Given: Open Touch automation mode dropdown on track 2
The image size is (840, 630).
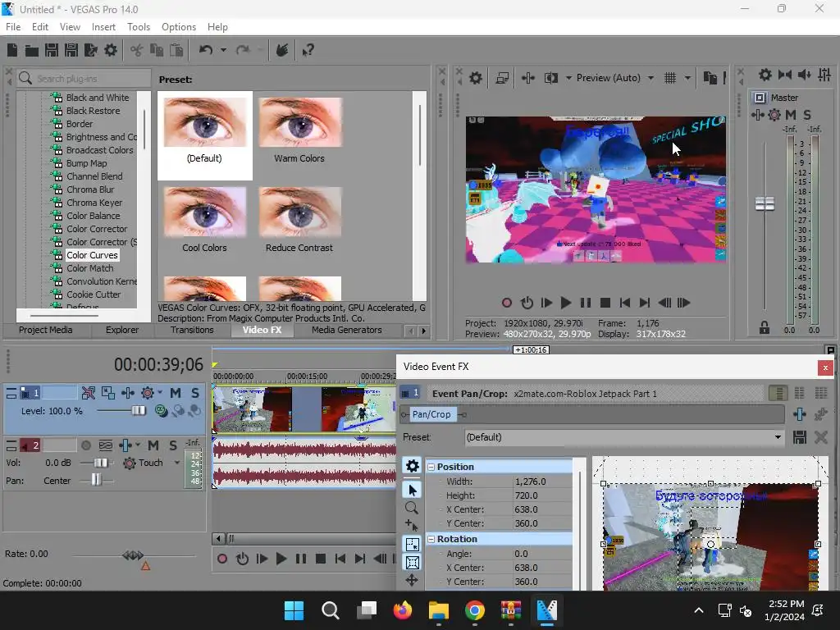Looking at the screenshot, I should click(176, 463).
